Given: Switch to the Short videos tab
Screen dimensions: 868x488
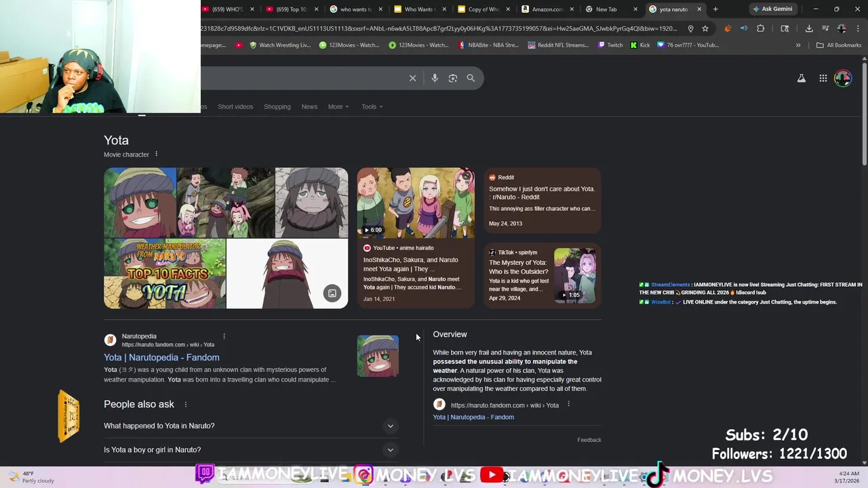Looking at the screenshot, I should point(235,106).
